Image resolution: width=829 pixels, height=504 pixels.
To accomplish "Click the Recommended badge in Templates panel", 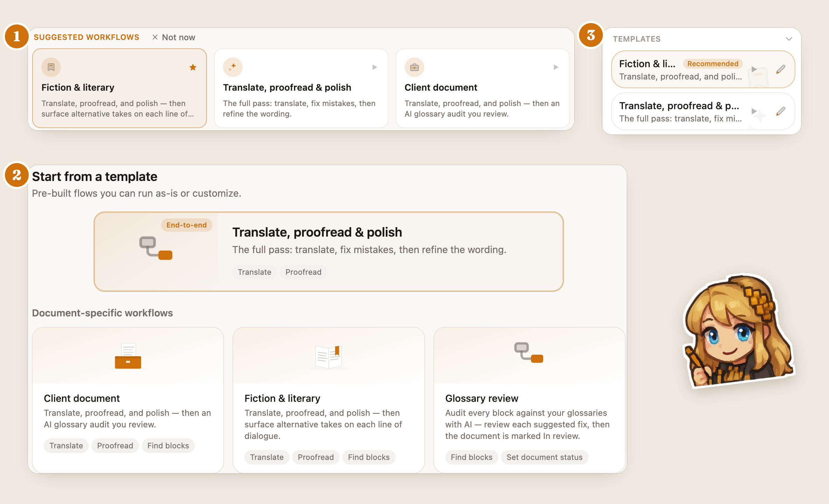I will click(712, 64).
